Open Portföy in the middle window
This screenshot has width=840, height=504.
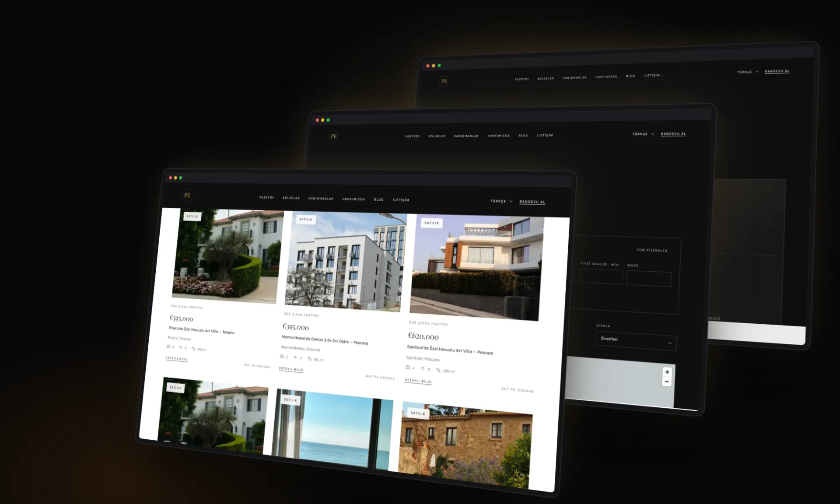tap(413, 136)
